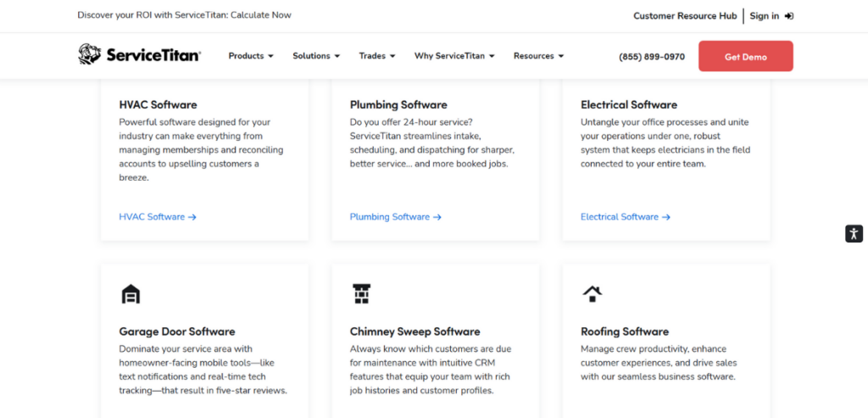Select the Garage Door Software heading
This screenshot has width=868, height=418.
pyautogui.click(x=177, y=332)
